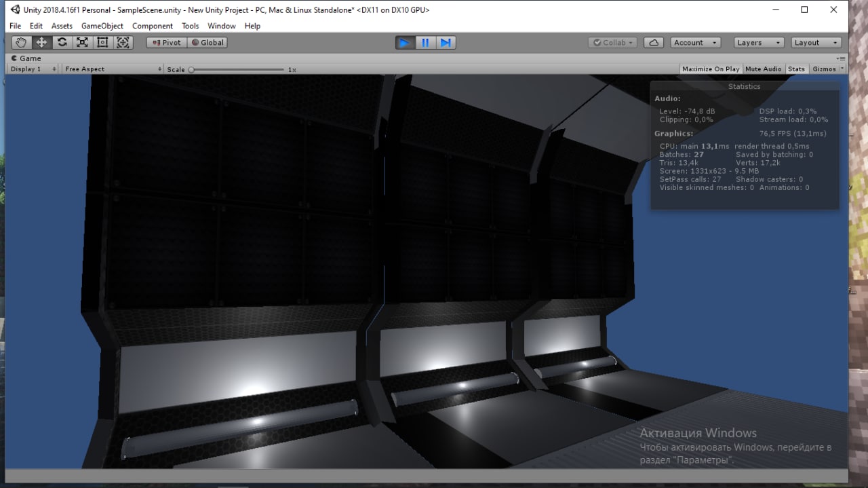Screen dimensions: 868x488
Task: Open the Gizmos dropdown arrow
Action: pyautogui.click(x=842, y=69)
